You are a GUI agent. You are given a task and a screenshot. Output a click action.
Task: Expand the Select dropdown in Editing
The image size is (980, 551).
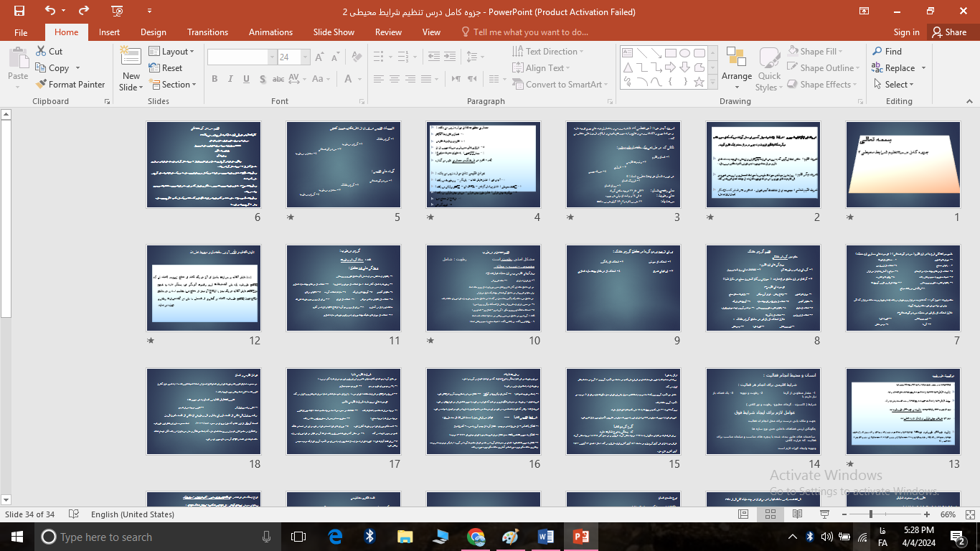894,84
